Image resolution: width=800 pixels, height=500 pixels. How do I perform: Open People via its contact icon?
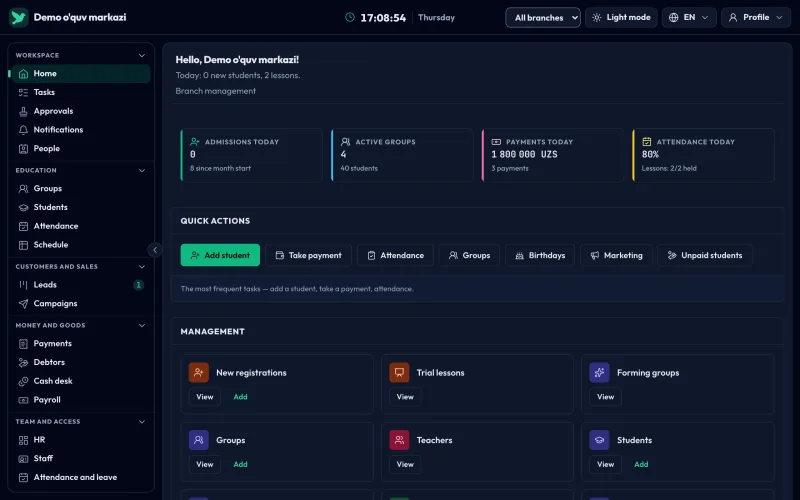tap(23, 149)
